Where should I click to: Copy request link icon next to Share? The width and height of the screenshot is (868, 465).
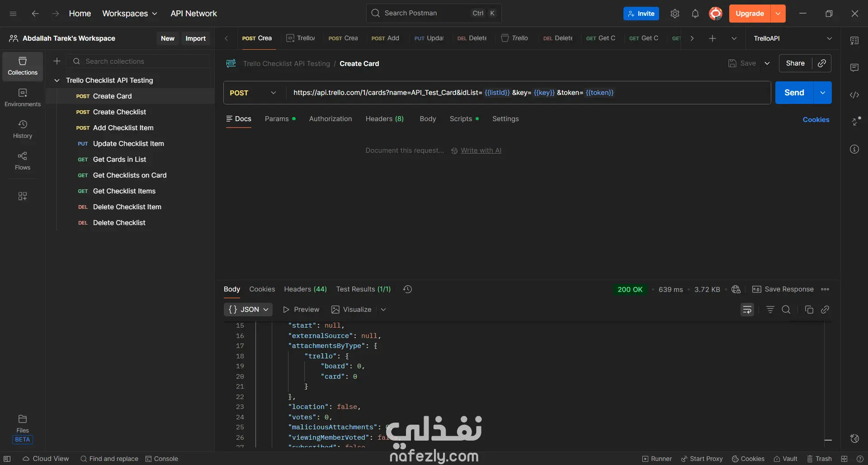click(822, 63)
